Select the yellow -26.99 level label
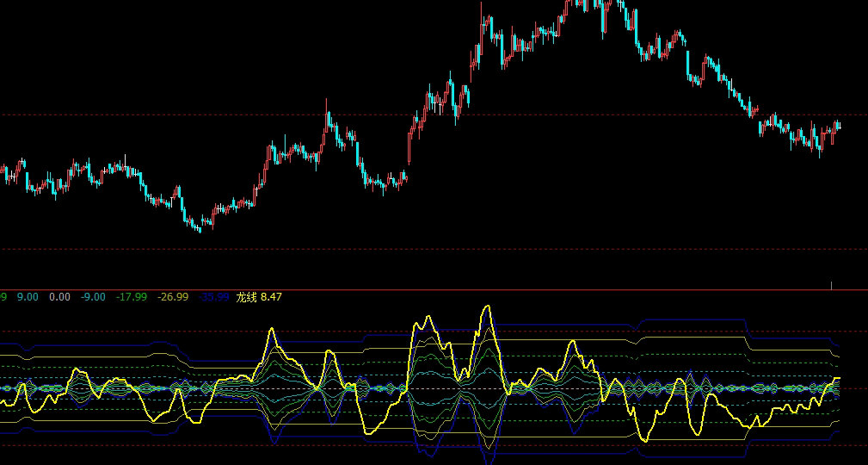868x465 pixels. [173, 297]
